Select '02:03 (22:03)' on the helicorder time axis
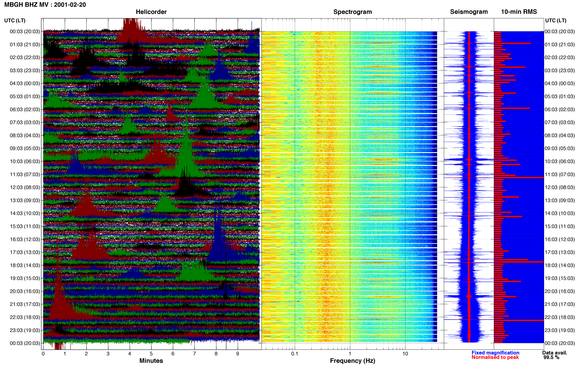This screenshot has height=368, width=588. 25,57
